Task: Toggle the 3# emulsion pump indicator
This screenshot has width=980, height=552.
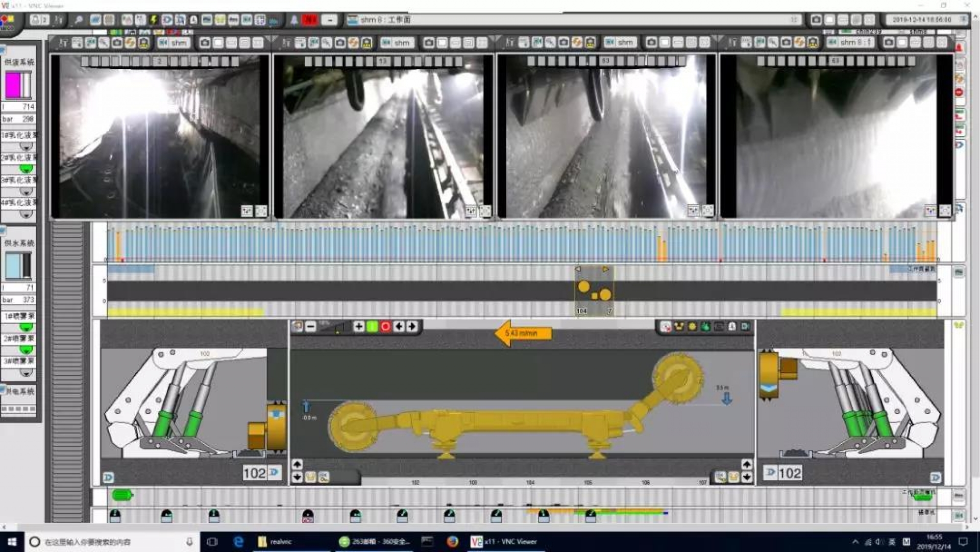Action: click(26, 191)
